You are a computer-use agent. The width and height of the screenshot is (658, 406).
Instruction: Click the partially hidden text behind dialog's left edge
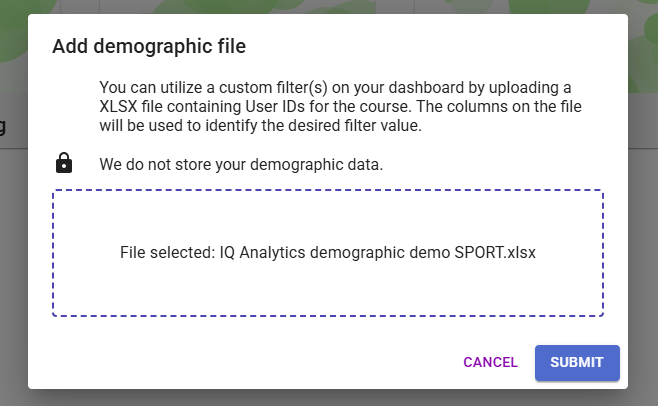(3, 126)
